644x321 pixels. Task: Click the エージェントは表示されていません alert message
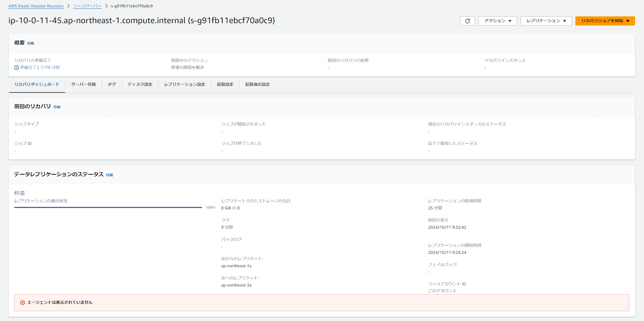click(60, 302)
